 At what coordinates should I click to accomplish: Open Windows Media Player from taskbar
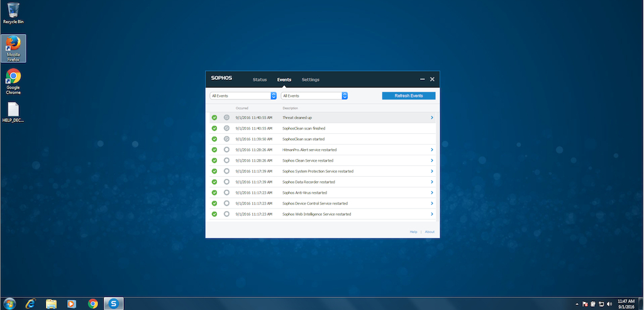tap(72, 304)
